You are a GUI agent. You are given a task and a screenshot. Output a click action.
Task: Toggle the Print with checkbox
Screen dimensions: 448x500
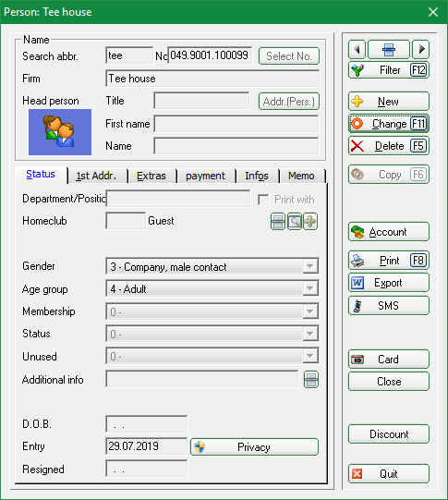[263, 200]
